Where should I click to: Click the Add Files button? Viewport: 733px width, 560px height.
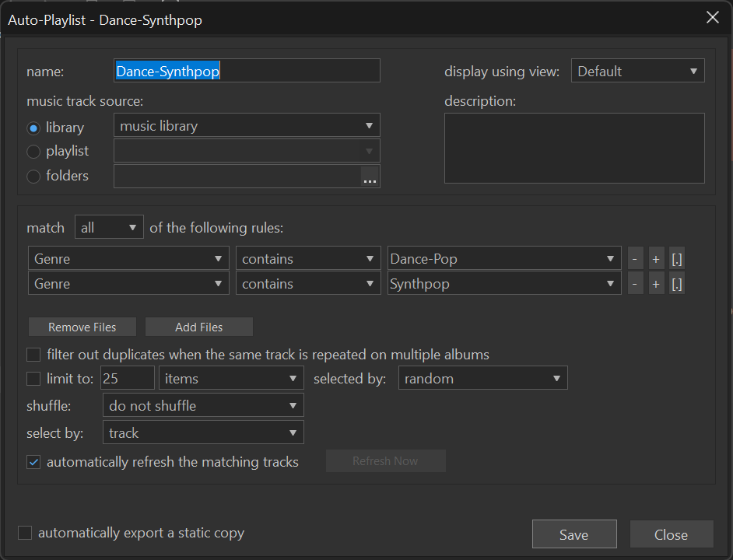[x=199, y=327]
